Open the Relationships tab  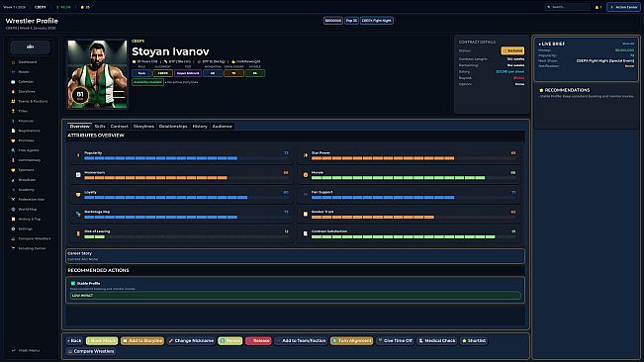tap(173, 127)
